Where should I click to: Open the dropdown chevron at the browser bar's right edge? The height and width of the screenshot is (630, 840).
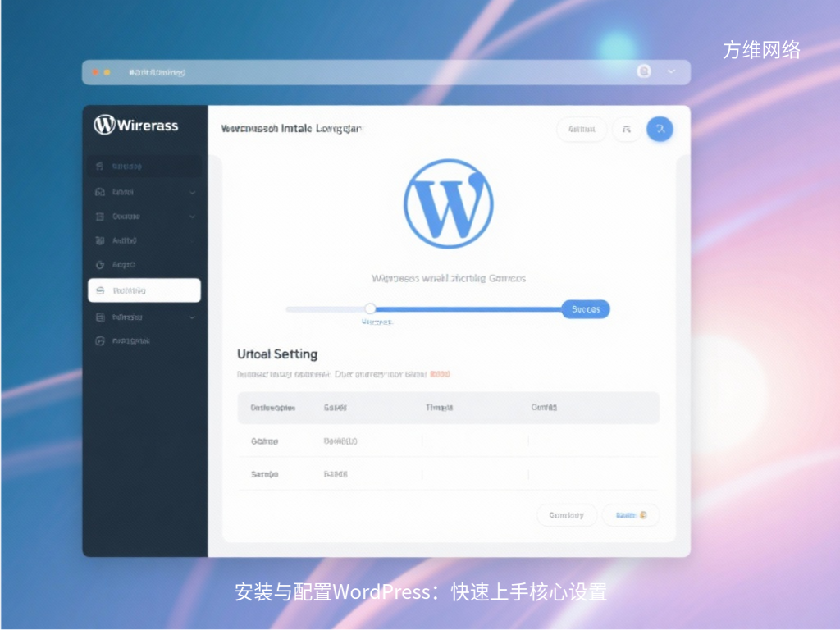pos(671,71)
